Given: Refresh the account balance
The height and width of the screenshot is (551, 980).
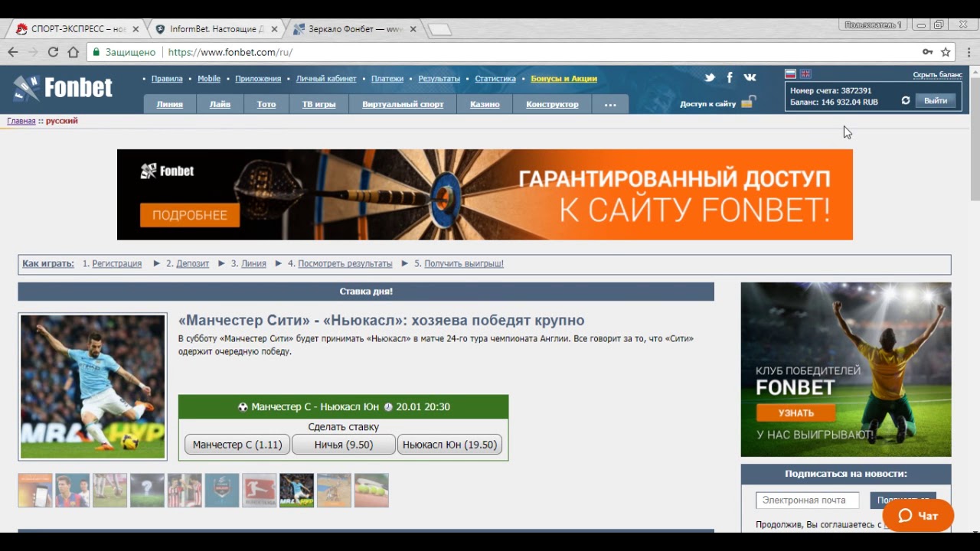Looking at the screenshot, I should (906, 101).
